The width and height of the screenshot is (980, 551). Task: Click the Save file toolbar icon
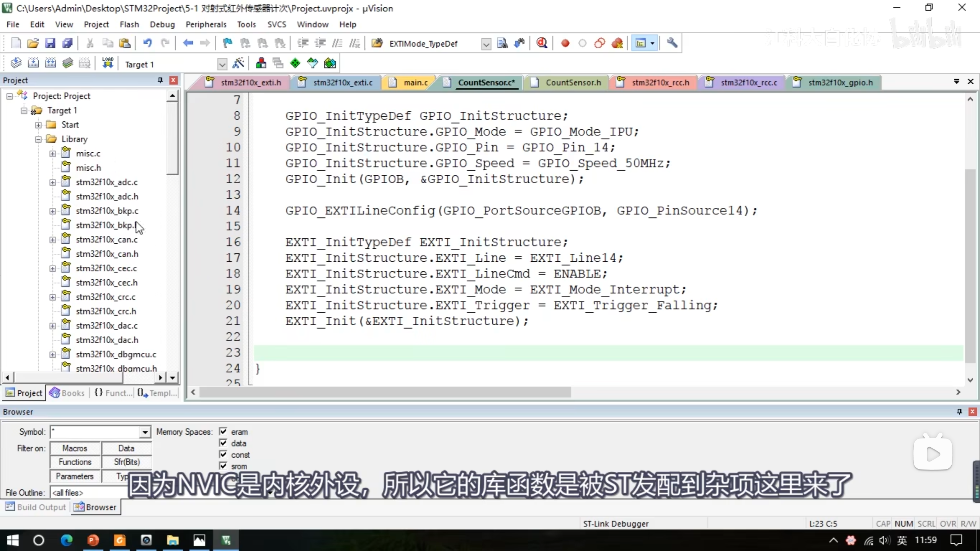click(50, 43)
